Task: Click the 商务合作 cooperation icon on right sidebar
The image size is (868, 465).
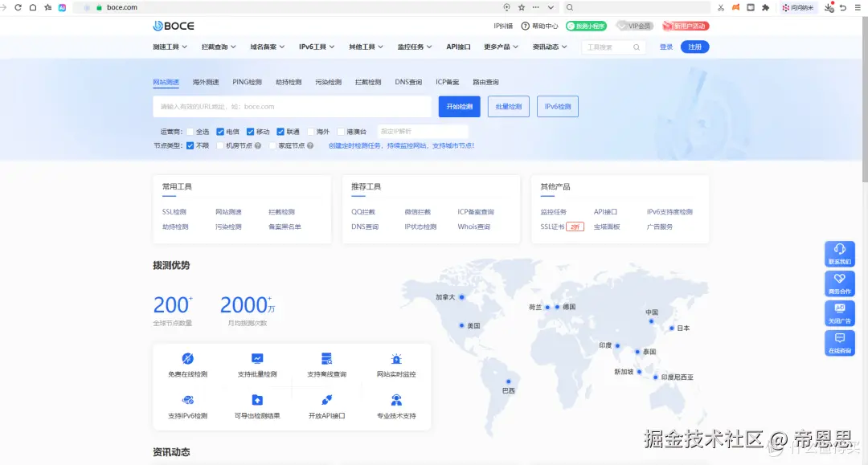Action: (x=839, y=283)
